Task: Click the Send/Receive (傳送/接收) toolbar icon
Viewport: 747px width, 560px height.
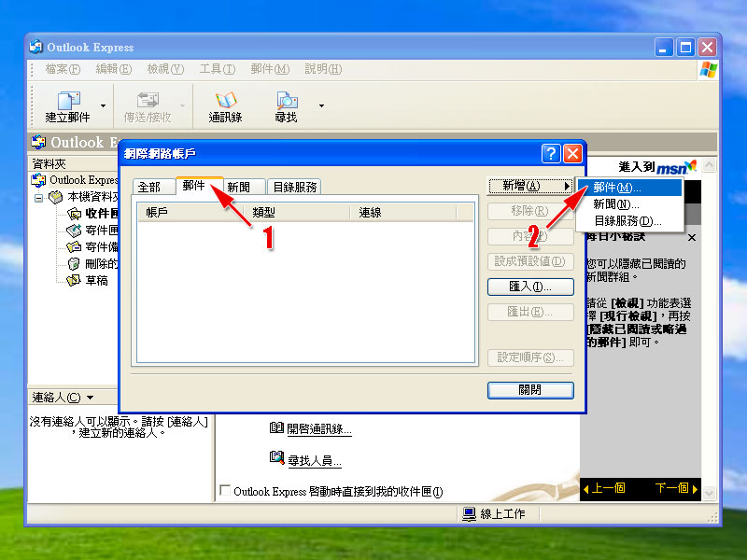Action: (x=148, y=107)
